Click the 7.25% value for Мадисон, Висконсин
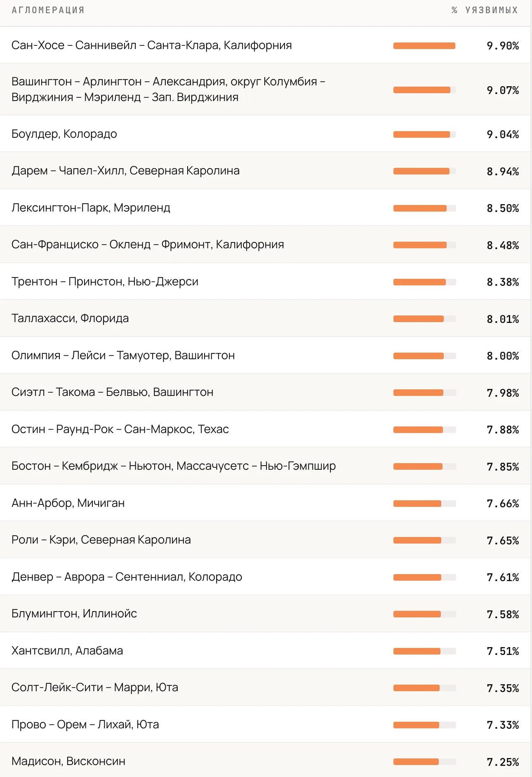Viewport: 532px width, 777px height. [x=502, y=762]
